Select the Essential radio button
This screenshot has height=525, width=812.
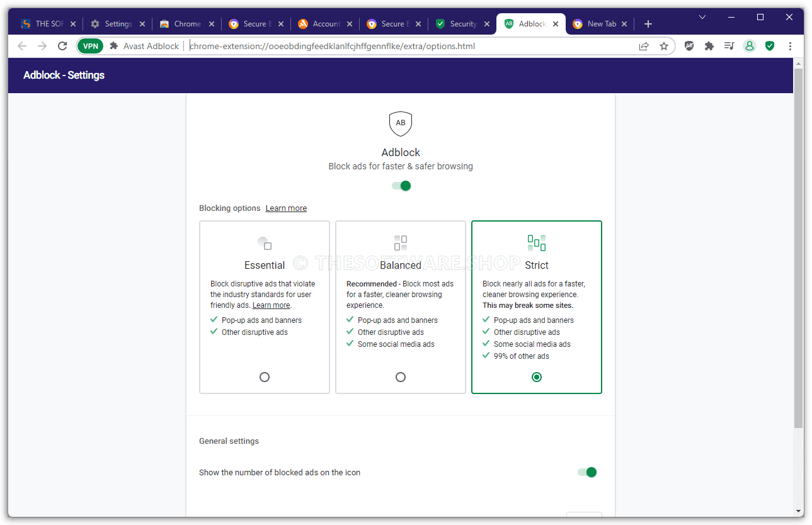(265, 377)
